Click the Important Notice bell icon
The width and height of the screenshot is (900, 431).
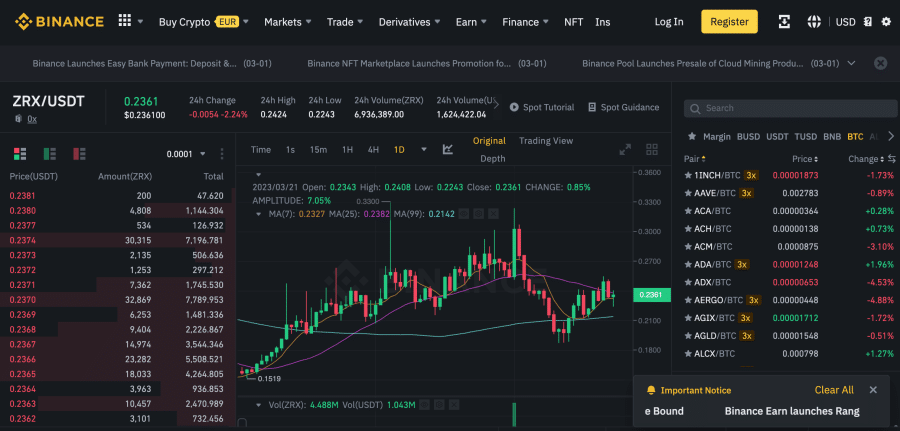tap(651, 390)
